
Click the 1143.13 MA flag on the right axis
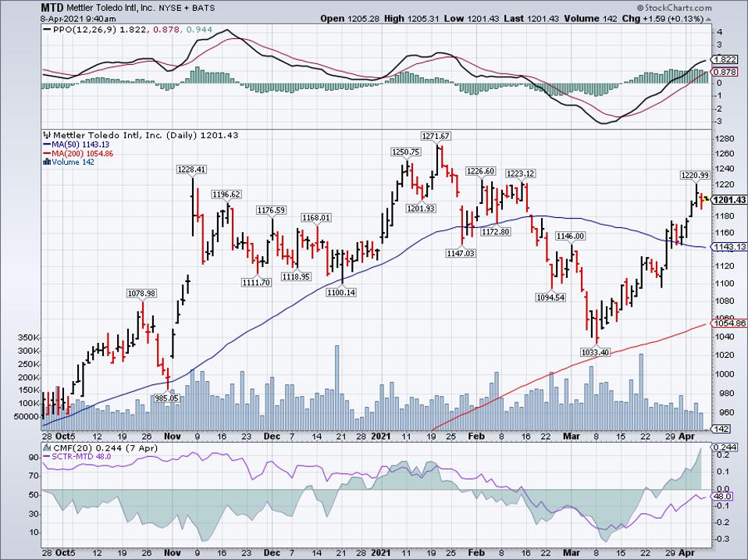tap(728, 247)
